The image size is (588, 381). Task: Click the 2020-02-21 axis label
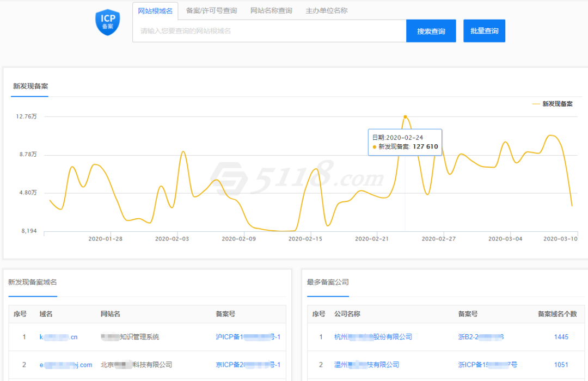[372, 238]
